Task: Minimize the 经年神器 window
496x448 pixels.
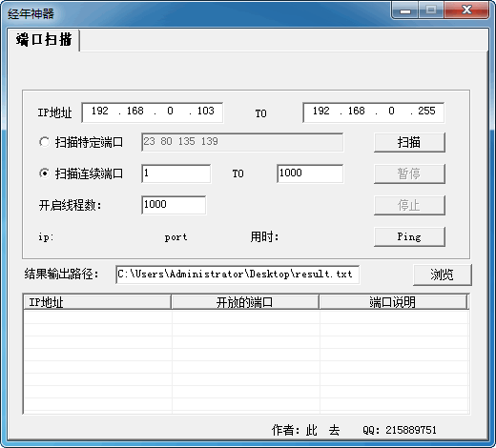Action: click(405, 10)
